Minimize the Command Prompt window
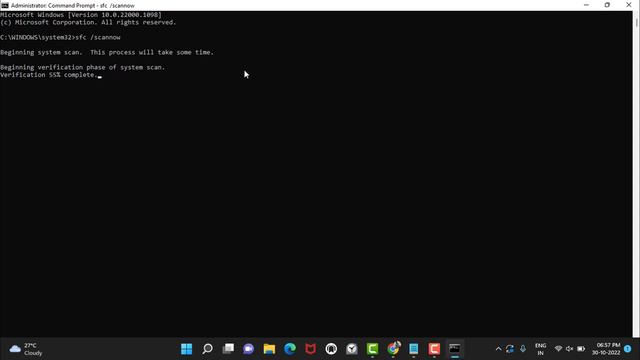 pyautogui.click(x=587, y=5)
